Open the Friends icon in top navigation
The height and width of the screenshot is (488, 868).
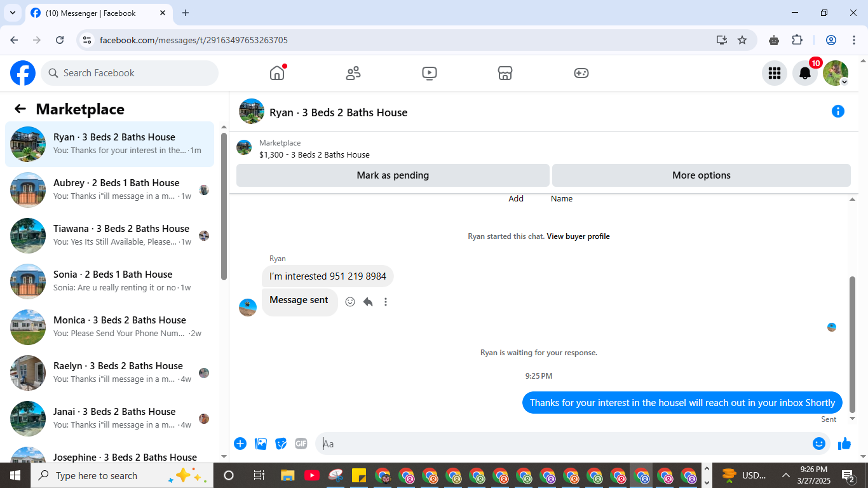[x=353, y=73]
